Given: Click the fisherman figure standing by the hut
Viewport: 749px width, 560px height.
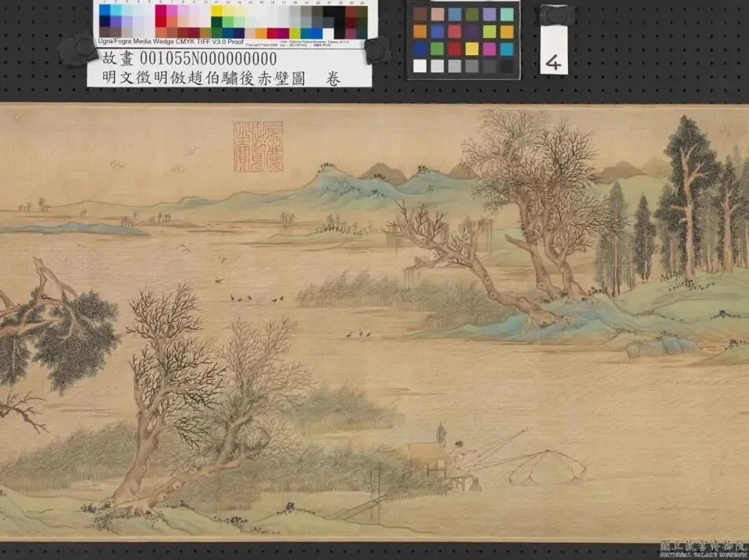Looking at the screenshot, I should 459,454.
